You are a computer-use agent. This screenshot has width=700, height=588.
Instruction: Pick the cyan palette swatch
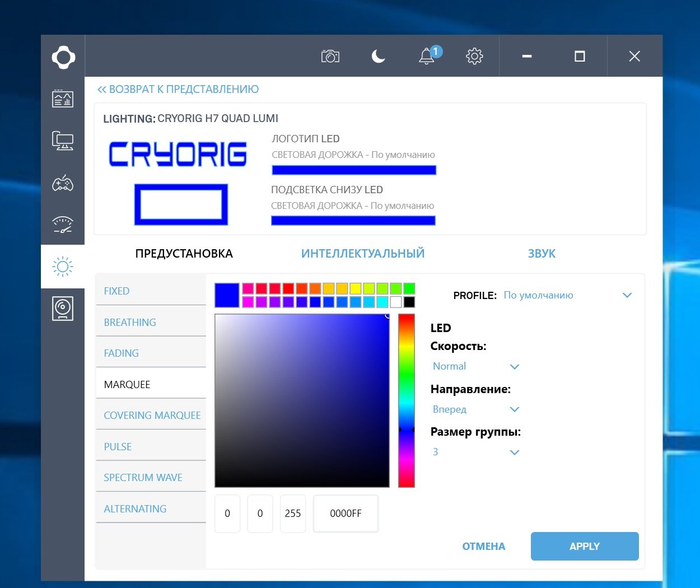tap(382, 302)
